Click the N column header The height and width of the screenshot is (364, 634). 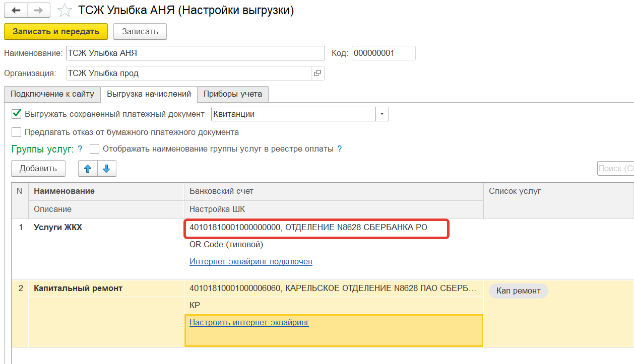click(20, 200)
